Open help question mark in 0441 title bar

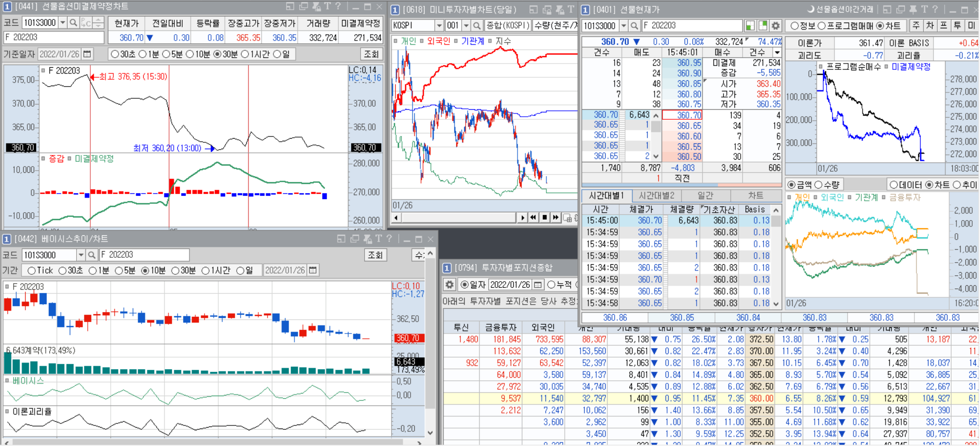[338, 6]
